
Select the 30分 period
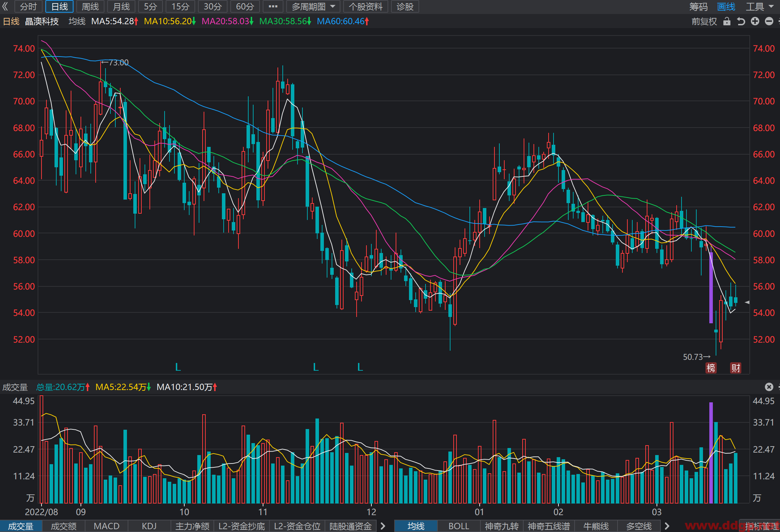tap(213, 7)
